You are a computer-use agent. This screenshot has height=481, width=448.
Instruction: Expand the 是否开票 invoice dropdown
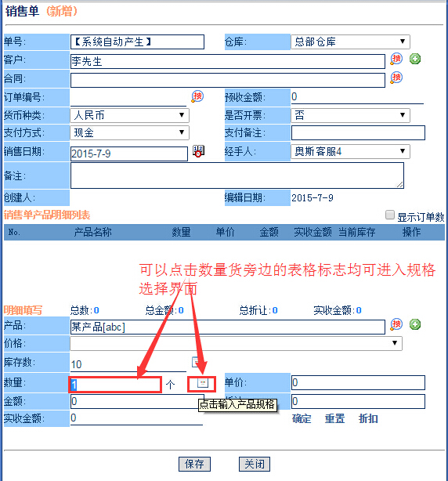tap(350, 115)
